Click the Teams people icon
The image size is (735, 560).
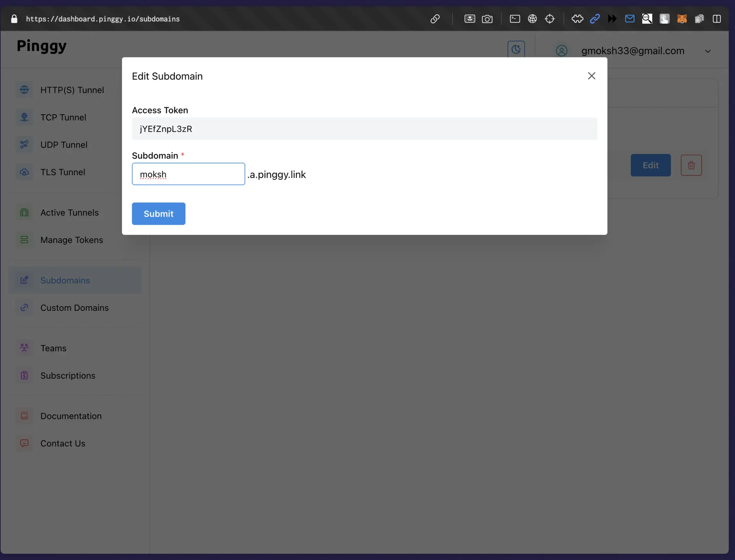[24, 348]
